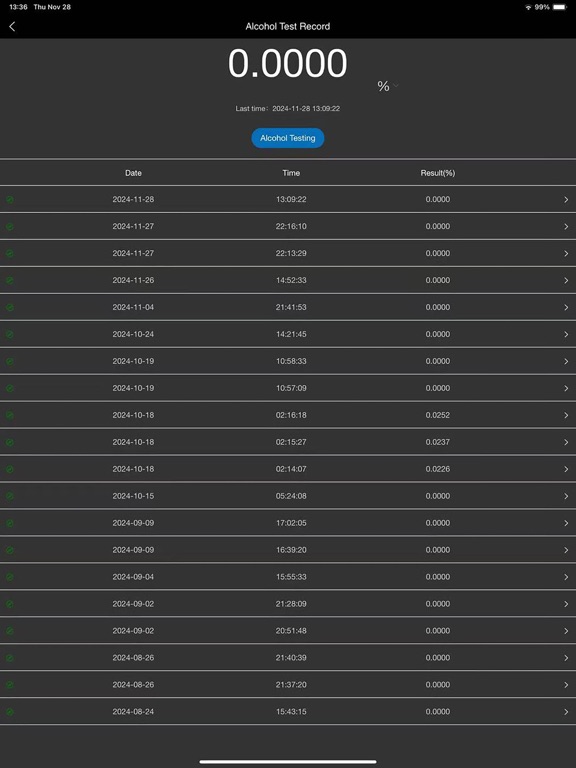
Task: Open details chevron for 14:21:45 record
Action: point(566,334)
